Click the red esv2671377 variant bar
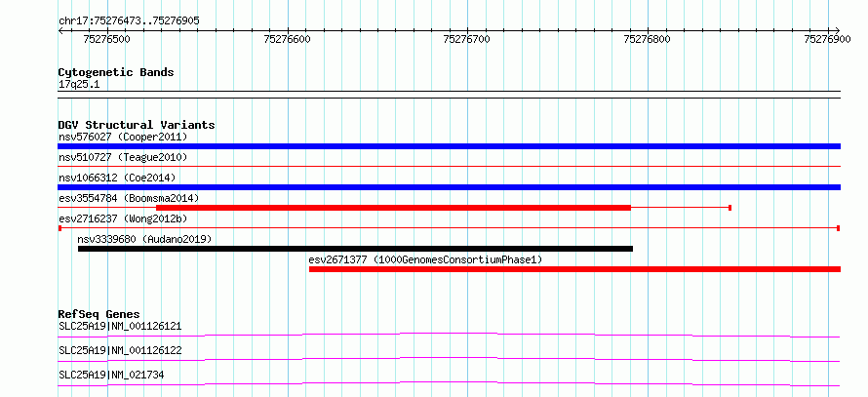 pos(574,269)
